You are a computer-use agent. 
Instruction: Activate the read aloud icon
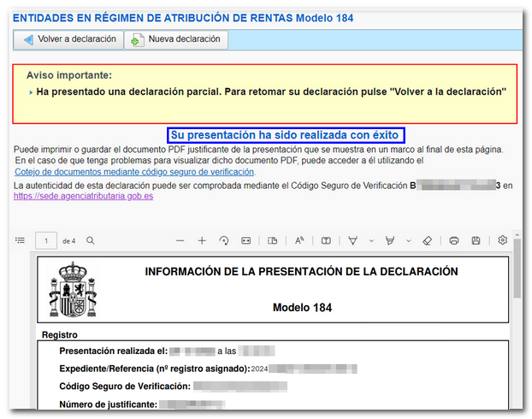299,241
